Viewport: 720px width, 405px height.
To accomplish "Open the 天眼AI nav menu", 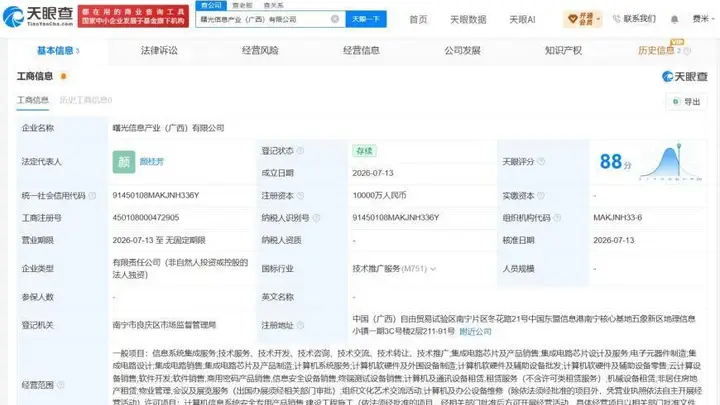I will pos(522,19).
